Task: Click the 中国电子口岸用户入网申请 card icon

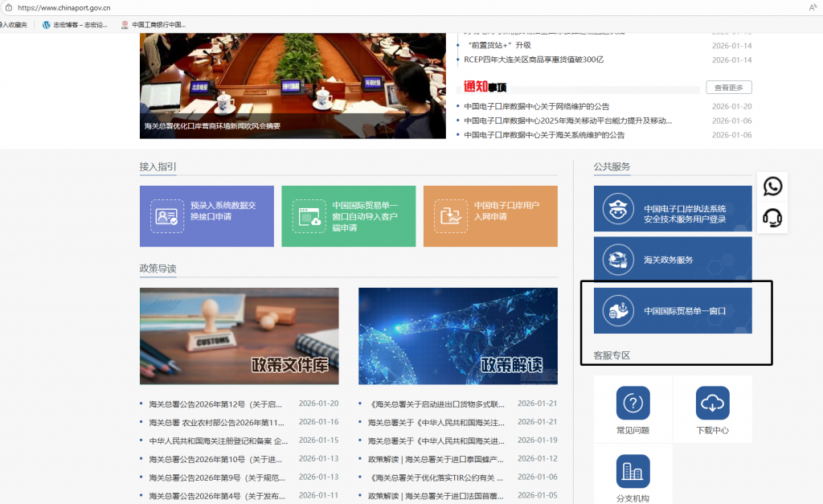Action: click(451, 216)
